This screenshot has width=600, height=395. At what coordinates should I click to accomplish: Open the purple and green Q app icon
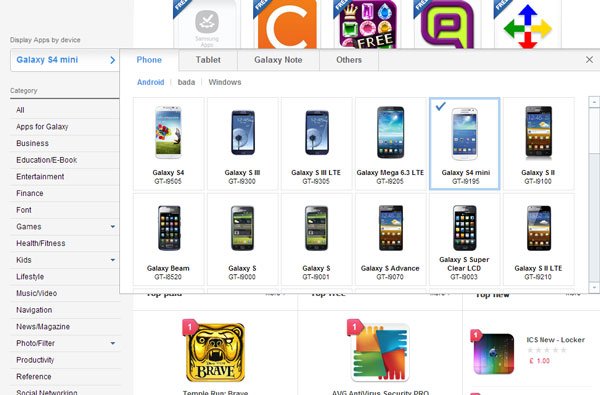447,24
